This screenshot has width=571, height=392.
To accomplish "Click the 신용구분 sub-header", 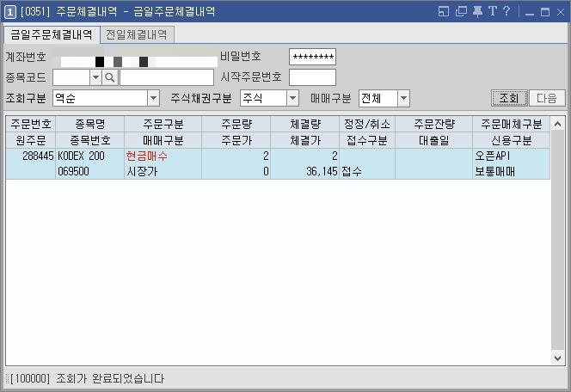I will 512,140.
